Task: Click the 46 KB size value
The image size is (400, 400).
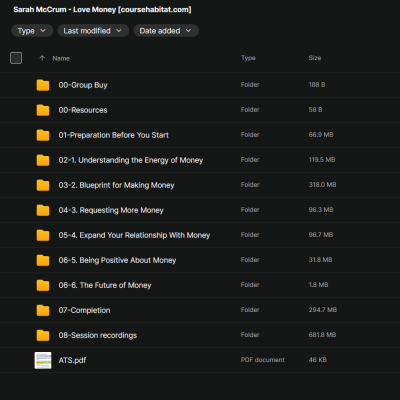Action: point(318,360)
